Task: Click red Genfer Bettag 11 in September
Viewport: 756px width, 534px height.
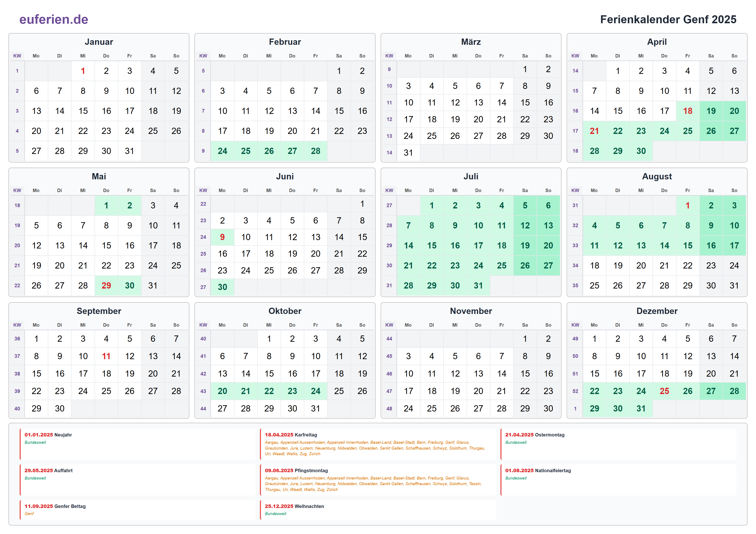Action: point(106,356)
